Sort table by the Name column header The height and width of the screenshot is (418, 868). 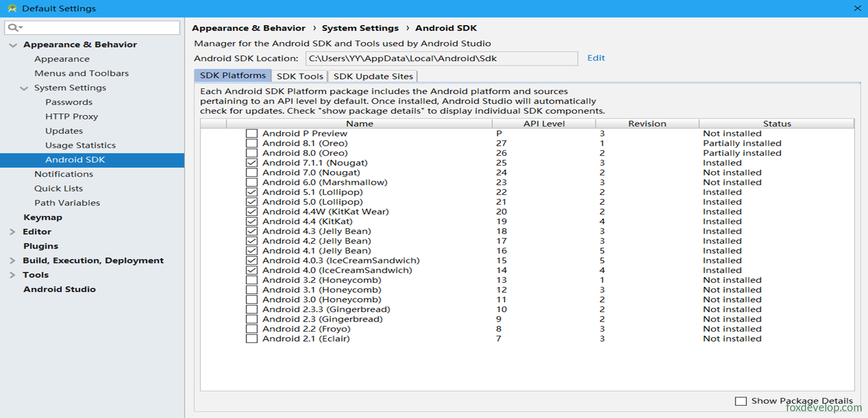[x=359, y=124]
